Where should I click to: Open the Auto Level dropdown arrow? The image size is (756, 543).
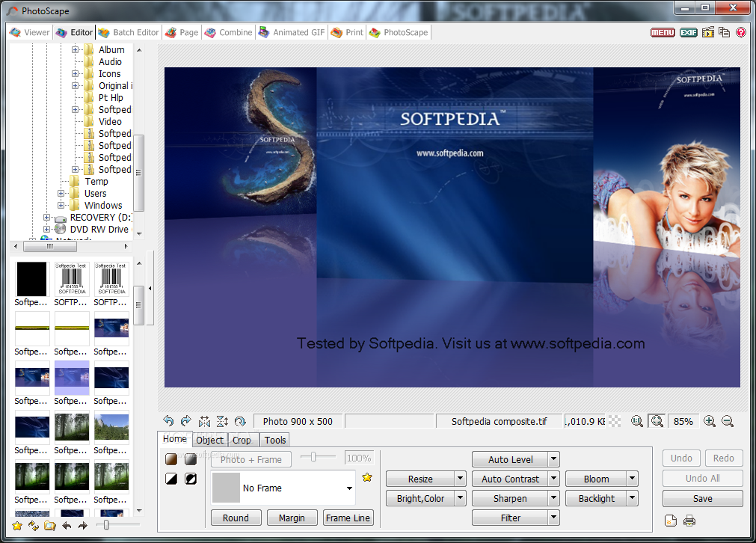[554, 459]
